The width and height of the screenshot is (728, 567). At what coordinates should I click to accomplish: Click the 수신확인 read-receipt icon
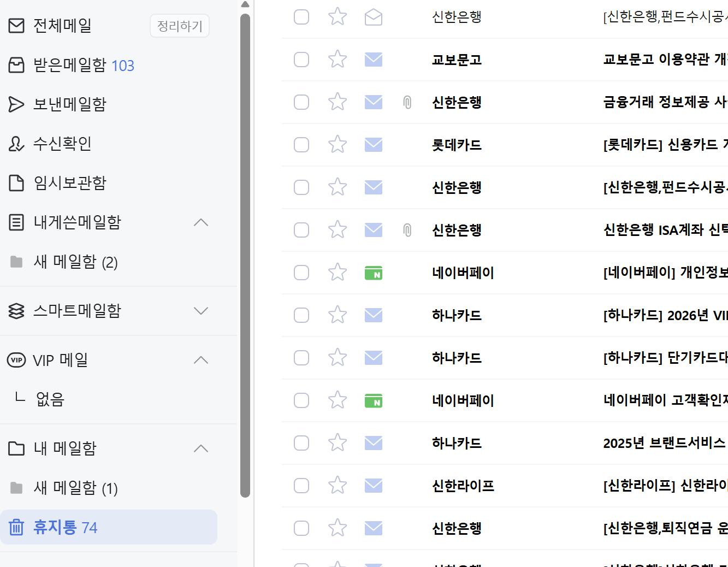click(x=16, y=144)
